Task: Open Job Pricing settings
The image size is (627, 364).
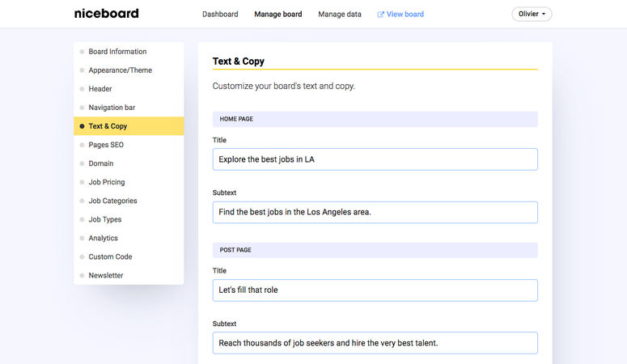Action: click(x=129, y=182)
